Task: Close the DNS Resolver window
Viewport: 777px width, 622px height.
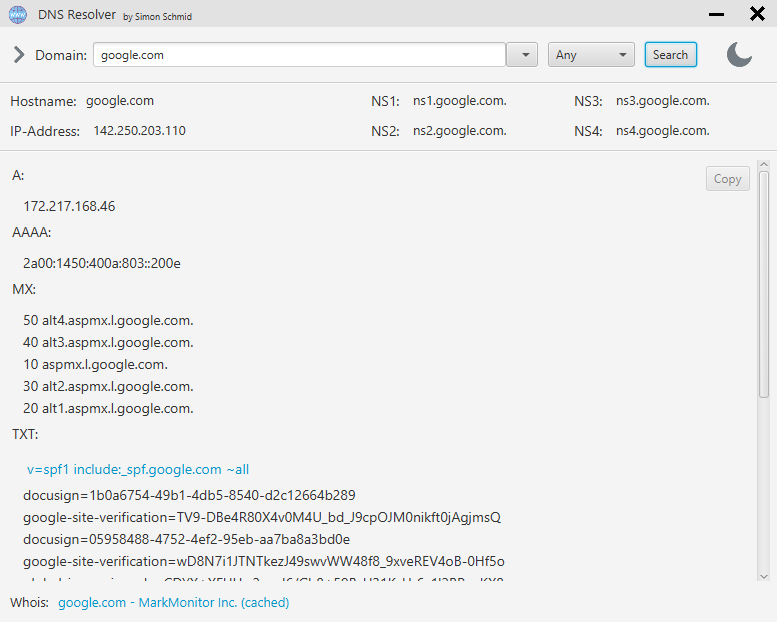Action: point(757,14)
